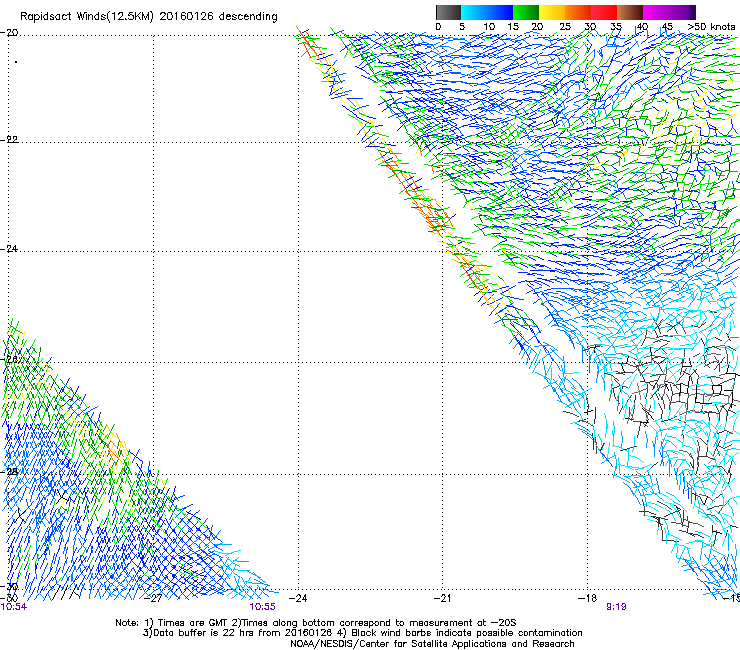Click the -22 latitude axis label
The width and height of the screenshot is (740, 650).
click(x=9, y=139)
